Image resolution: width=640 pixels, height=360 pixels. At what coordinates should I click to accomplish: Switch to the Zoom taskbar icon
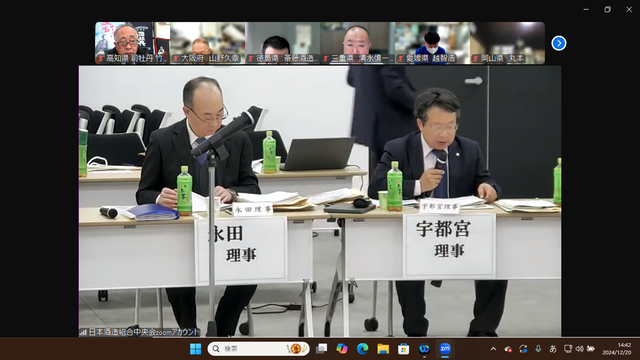click(x=445, y=349)
